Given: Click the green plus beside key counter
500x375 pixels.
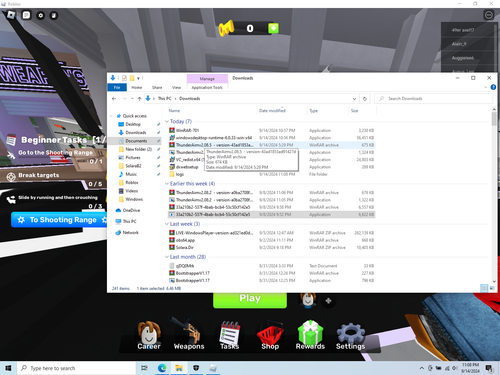Looking at the screenshot, I should pos(273,28).
